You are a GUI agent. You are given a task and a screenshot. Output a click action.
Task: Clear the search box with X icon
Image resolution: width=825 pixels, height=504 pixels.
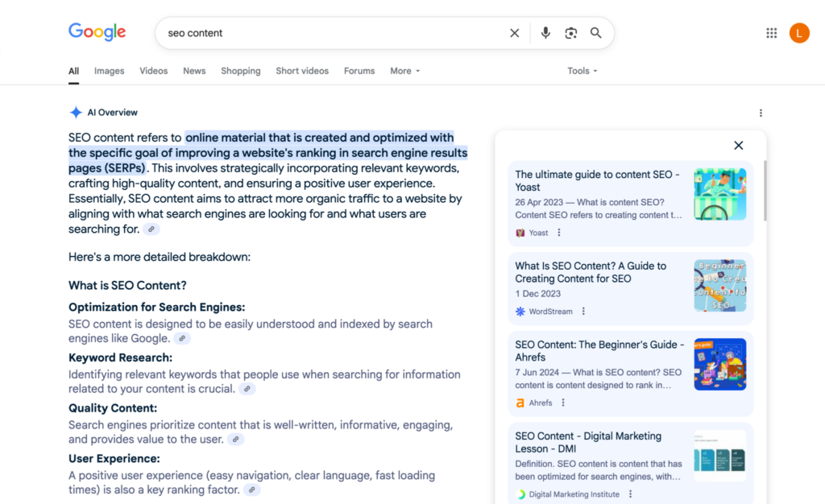click(515, 33)
